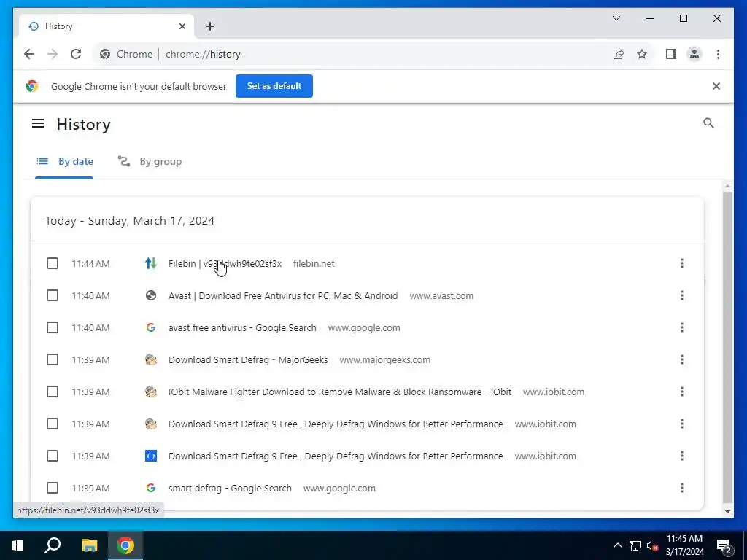
Task: Click the Chrome site info icon in address bar
Action: click(x=105, y=54)
